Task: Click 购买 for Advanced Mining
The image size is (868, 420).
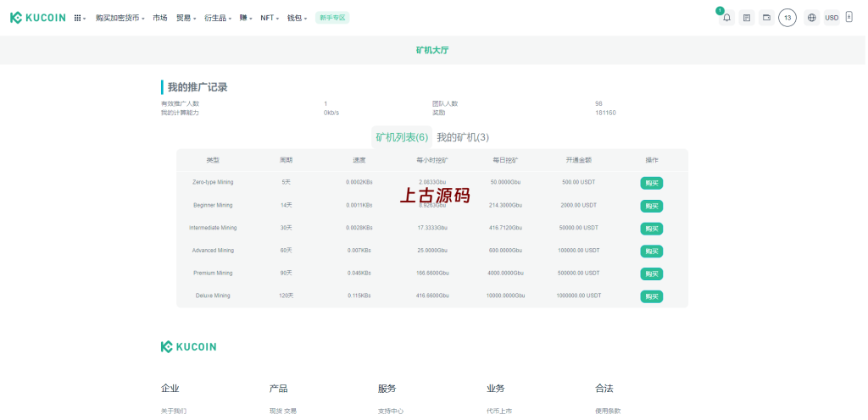Action: pos(652,251)
